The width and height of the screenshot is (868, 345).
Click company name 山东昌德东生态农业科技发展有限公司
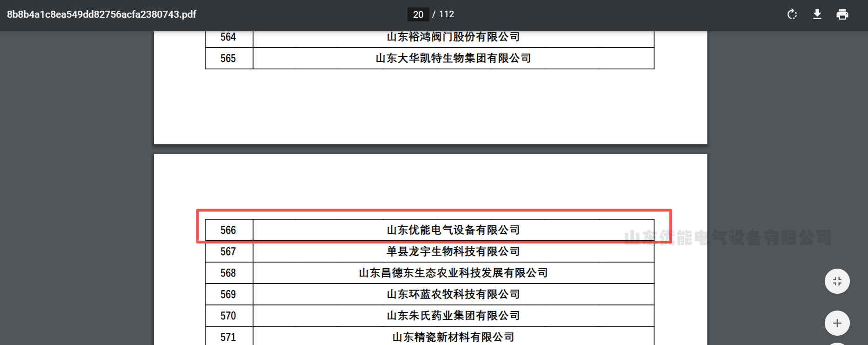click(x=454, y=273)
